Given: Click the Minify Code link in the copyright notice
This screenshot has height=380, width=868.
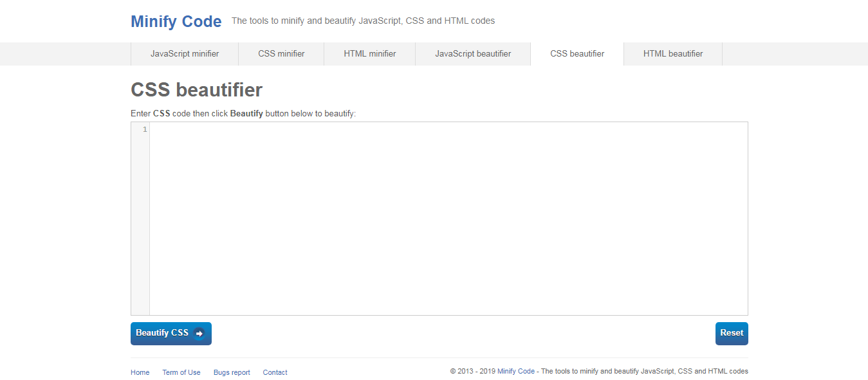Looking at the screenshot, I should pos(516,371).
